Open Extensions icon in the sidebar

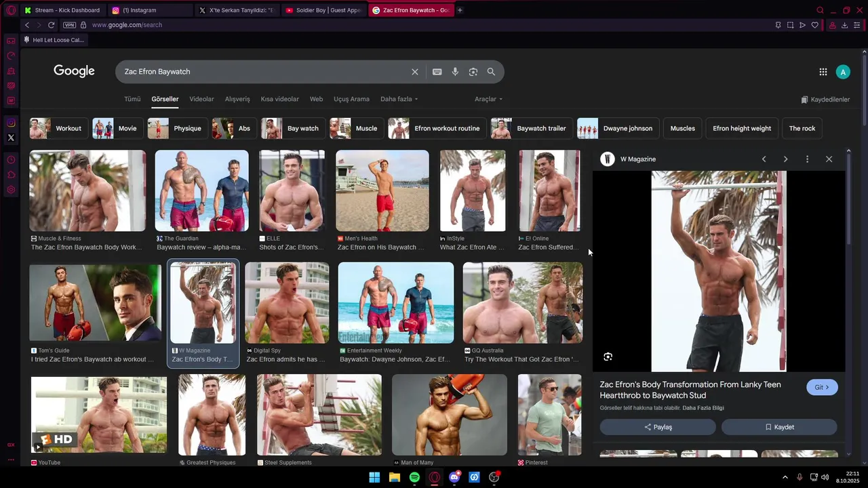(11, 175)
